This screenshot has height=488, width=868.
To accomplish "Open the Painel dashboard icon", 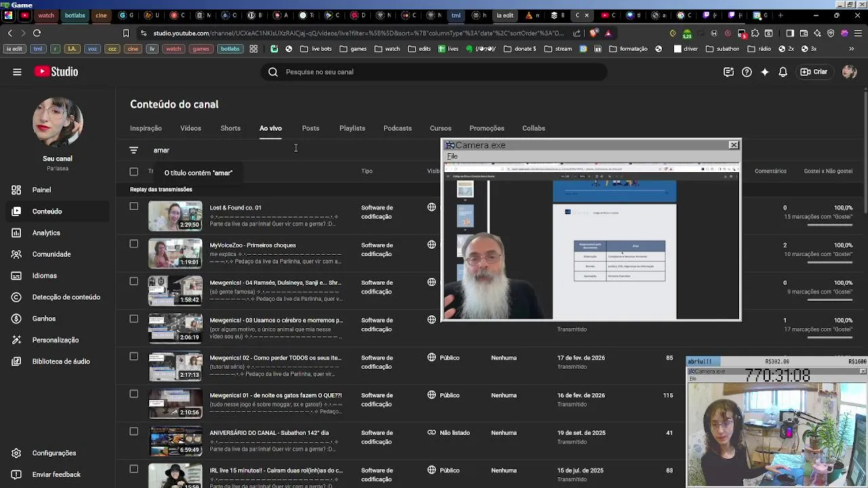I will tap(16, 190).
